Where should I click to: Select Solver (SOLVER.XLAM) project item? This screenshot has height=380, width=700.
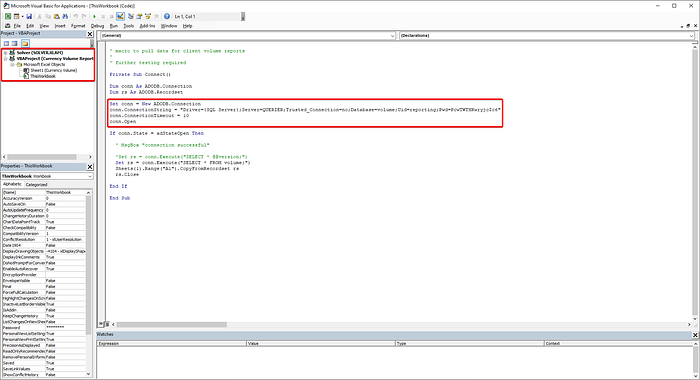pos(40,53)
